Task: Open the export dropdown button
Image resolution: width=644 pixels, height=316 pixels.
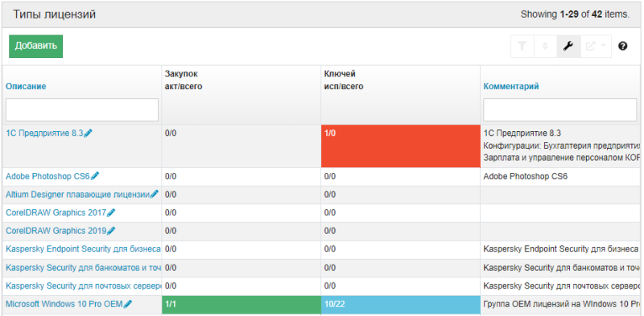Action: 596,46
